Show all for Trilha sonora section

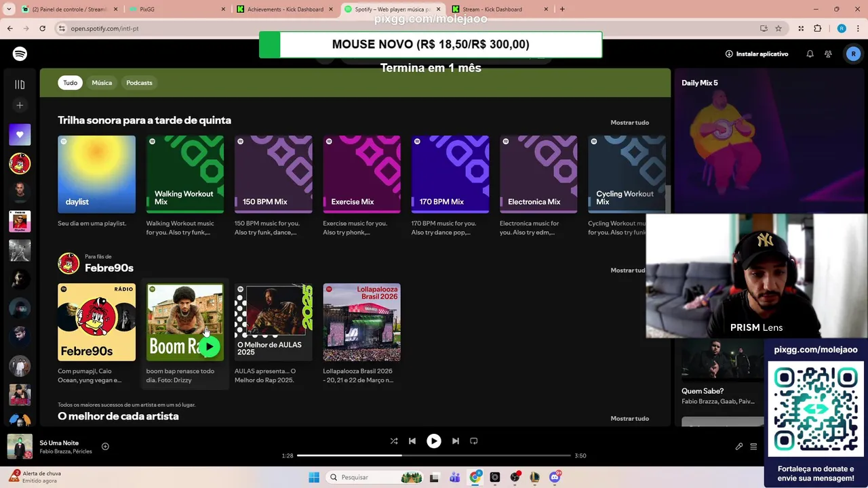coord(629,123)
